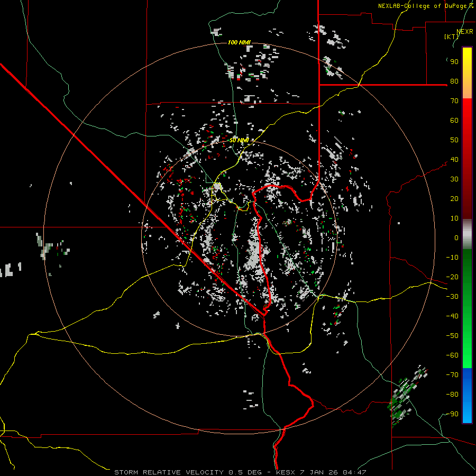Image resolution: width=476 pixels, height=476 pixels.
Task: Click the -80 value on velocity scale
Action: (x=452, y=395)
